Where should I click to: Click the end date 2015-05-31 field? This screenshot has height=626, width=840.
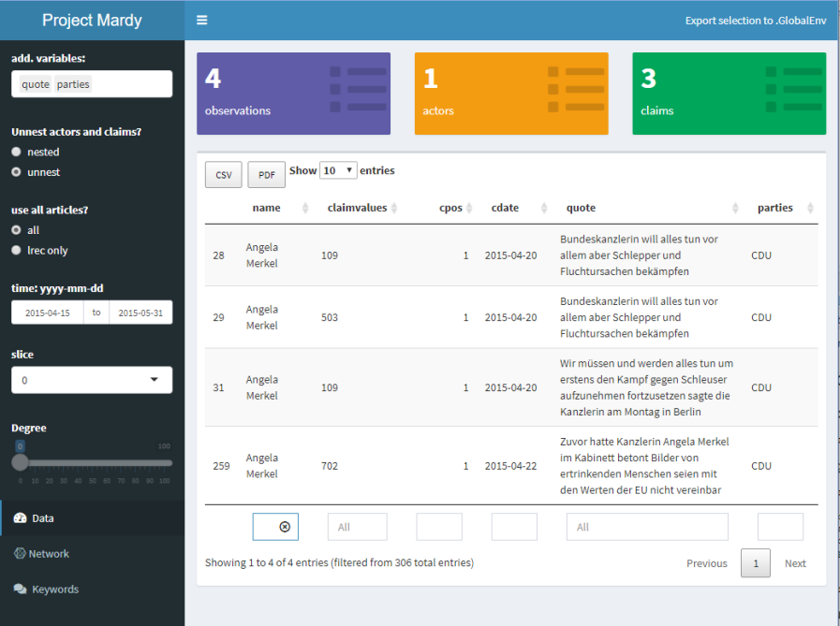click(x=140, y=313)
